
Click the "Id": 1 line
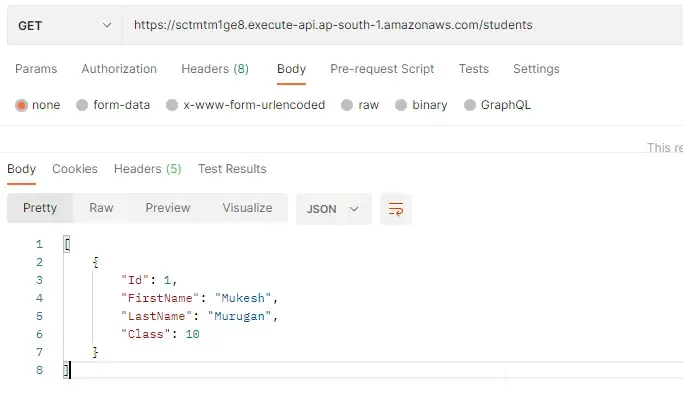click(x=149, y=280)
